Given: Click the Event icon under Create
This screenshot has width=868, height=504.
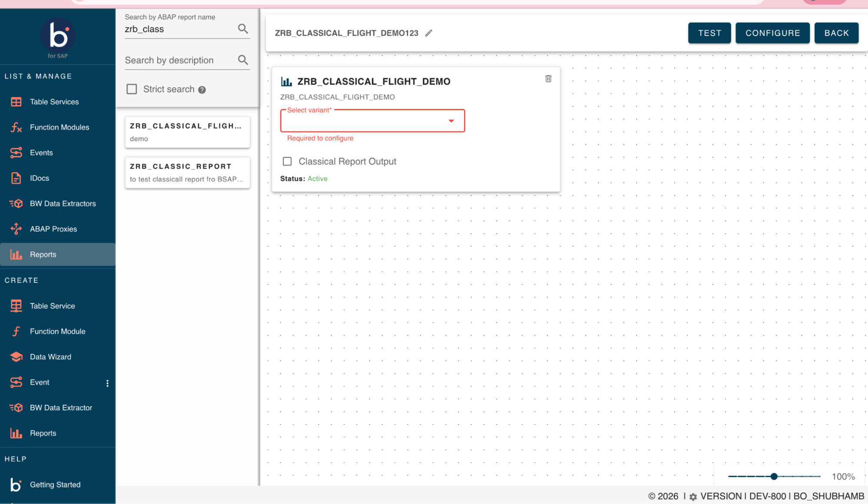Looking at the screenshot, I should [x=16, y=382].
